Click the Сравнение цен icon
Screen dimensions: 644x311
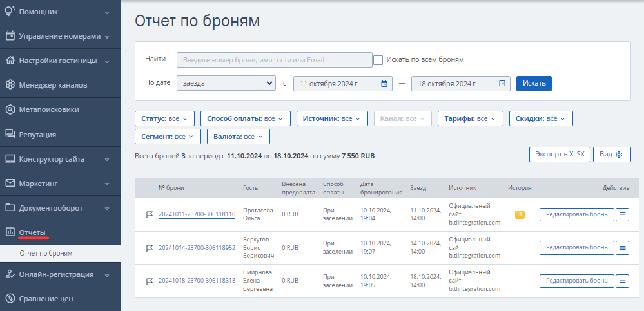[x=10, y=299]
